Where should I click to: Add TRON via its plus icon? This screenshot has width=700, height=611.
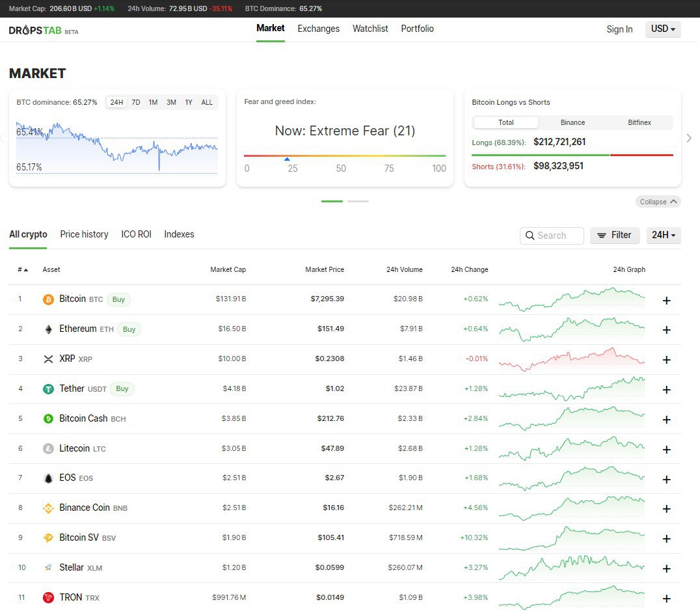[667, 599]
